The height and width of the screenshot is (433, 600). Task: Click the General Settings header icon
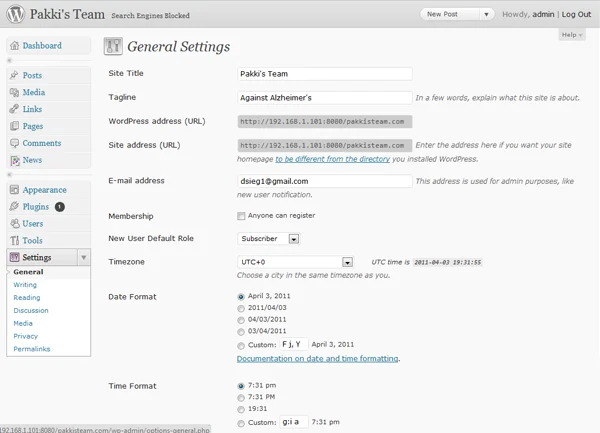coord(113,46)
